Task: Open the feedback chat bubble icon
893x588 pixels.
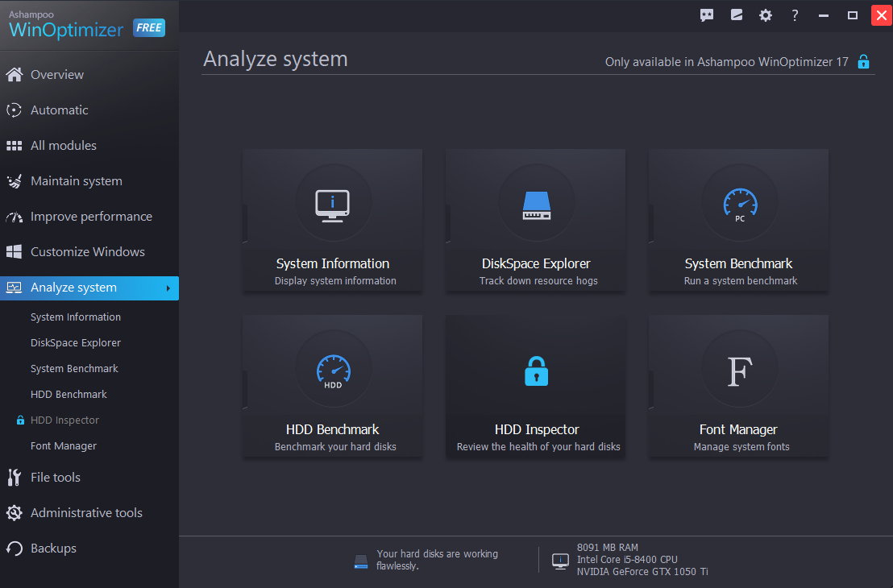Action: (x=707, y=15)
